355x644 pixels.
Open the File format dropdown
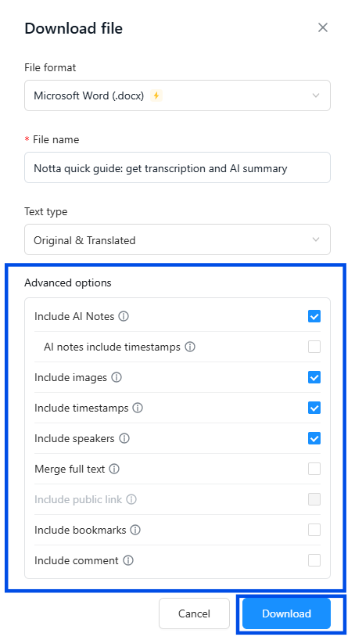tap(177, 95)
